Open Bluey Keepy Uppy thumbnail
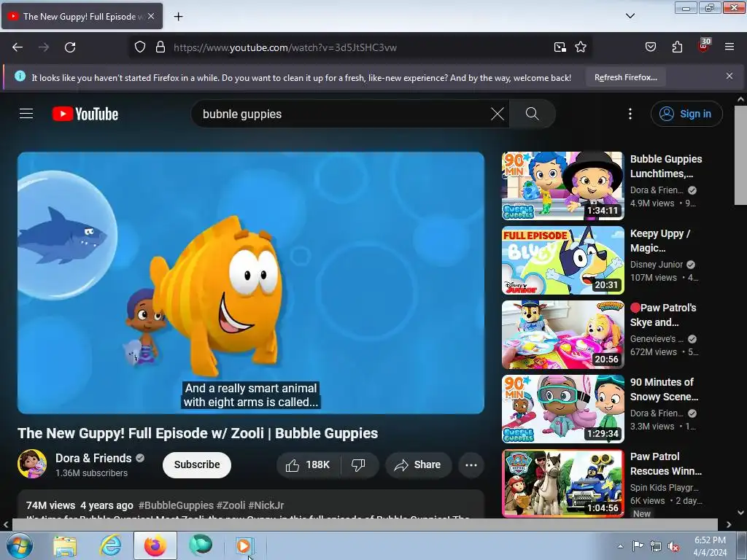This screenshot has height=560, width=747. coord(563,260)
